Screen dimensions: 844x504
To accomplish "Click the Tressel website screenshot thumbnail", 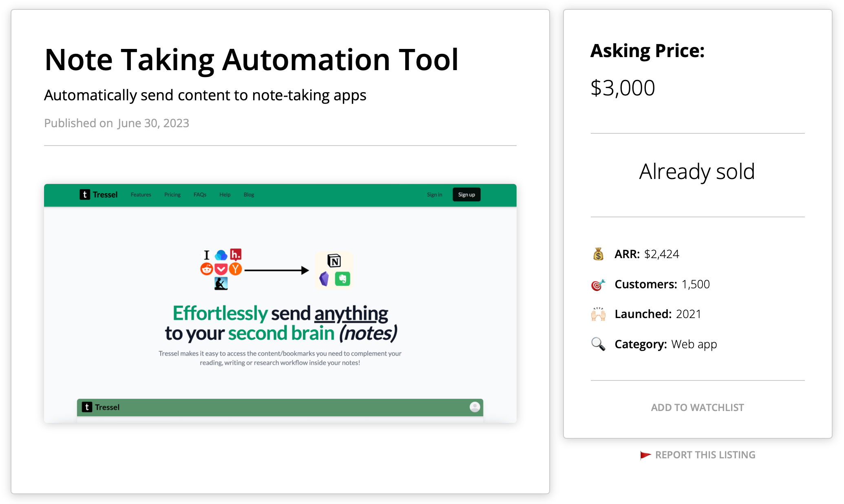I will [280, 303].
